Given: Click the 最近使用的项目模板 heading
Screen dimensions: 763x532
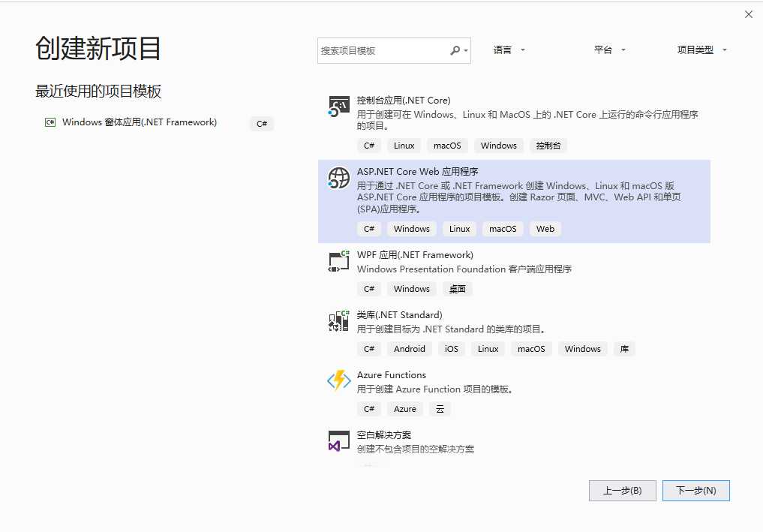Looking at the screenshot, I should pyautogui.click(x=98, y=91).
